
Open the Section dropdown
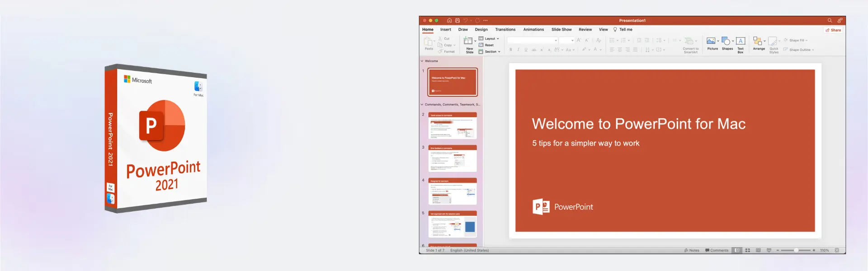pos(490,51)
